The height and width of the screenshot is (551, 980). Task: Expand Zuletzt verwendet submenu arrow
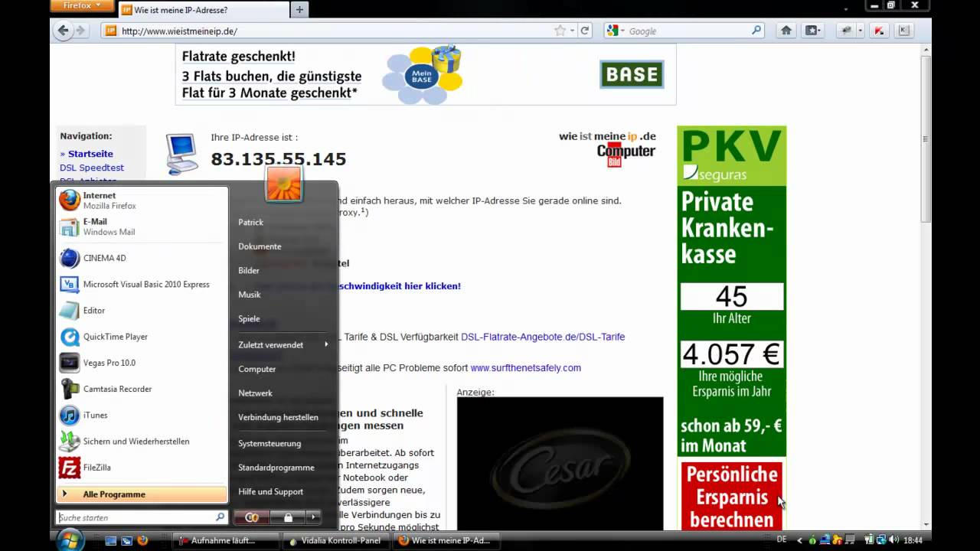point(326,344)
